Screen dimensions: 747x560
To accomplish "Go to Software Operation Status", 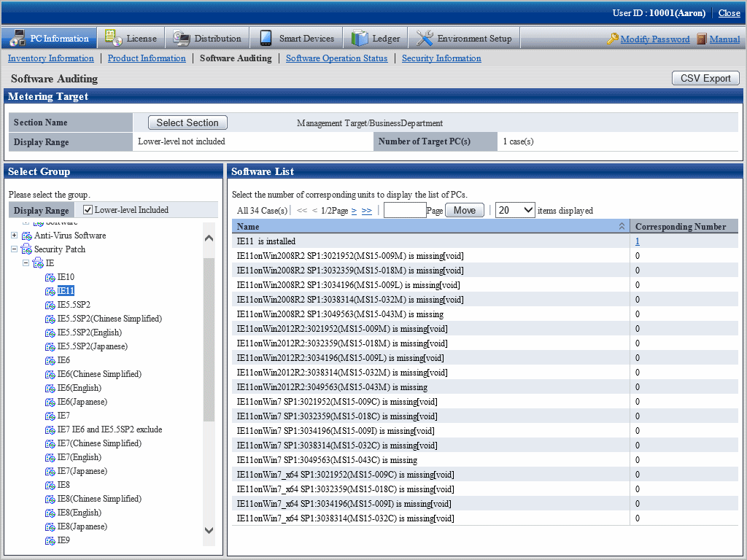I will pos(337,58).
